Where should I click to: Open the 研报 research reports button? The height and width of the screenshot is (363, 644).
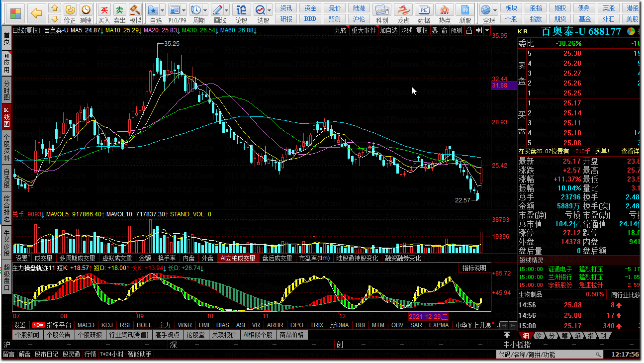pyautogui.click(x=286, y=19)
